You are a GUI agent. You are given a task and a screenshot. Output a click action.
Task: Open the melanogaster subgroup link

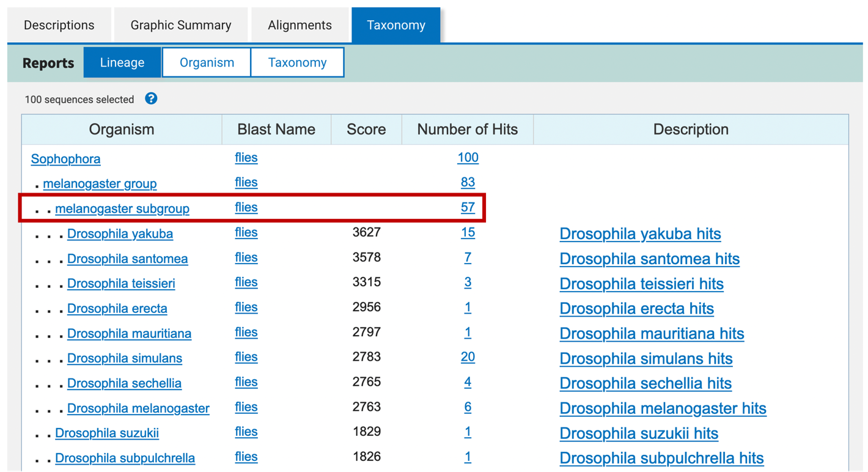[x=122, y=208]
